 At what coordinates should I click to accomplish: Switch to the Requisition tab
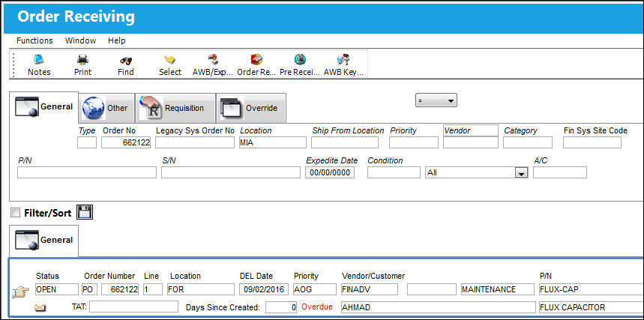click(175, 108)
